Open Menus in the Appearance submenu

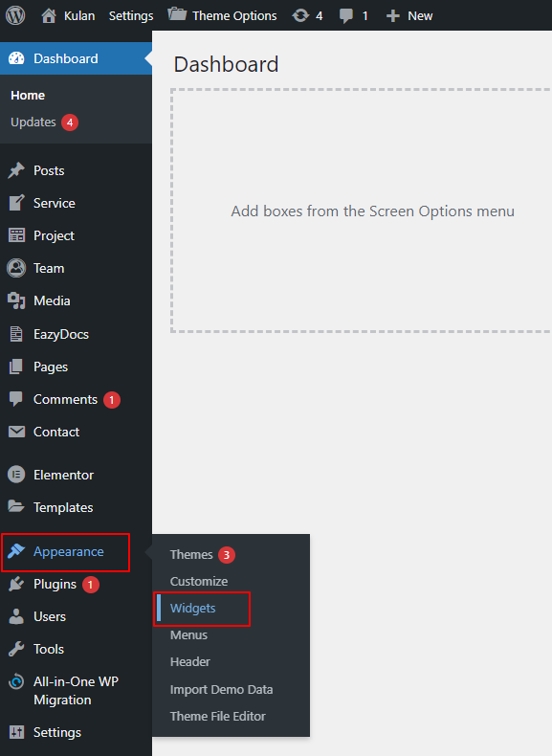(188, 635)
